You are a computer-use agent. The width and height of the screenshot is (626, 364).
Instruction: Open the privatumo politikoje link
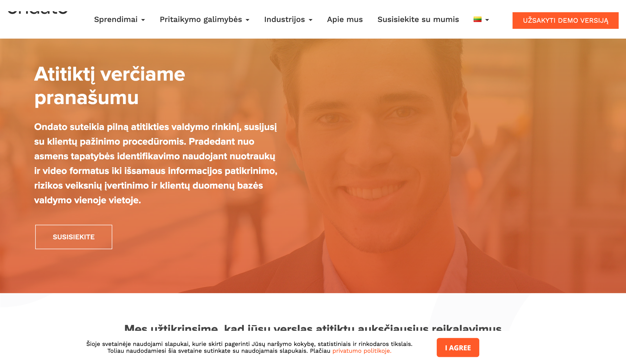click(x=362, y=351)
